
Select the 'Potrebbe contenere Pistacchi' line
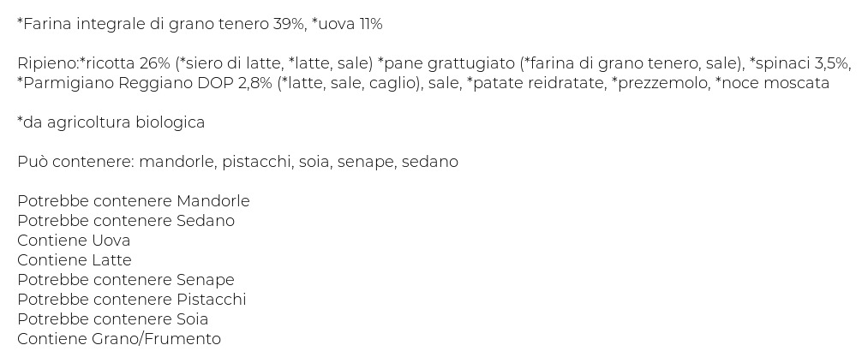click(132, 300)
